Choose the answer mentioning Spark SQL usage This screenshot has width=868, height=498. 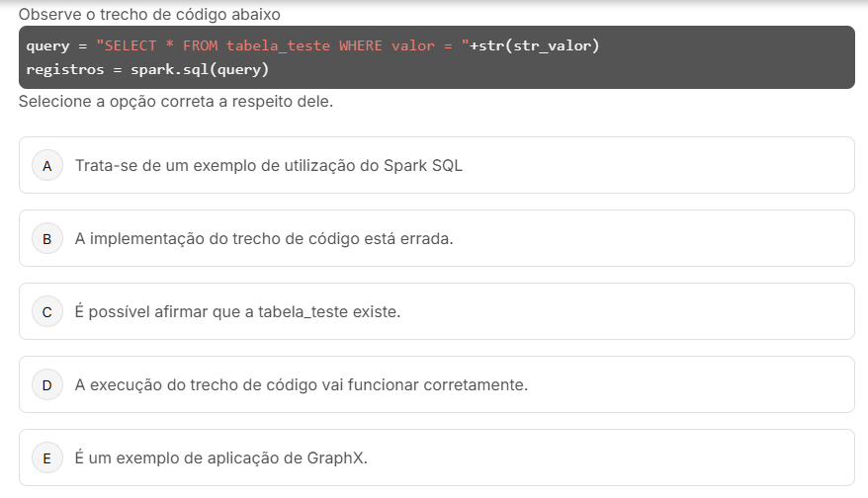point(268,165)
